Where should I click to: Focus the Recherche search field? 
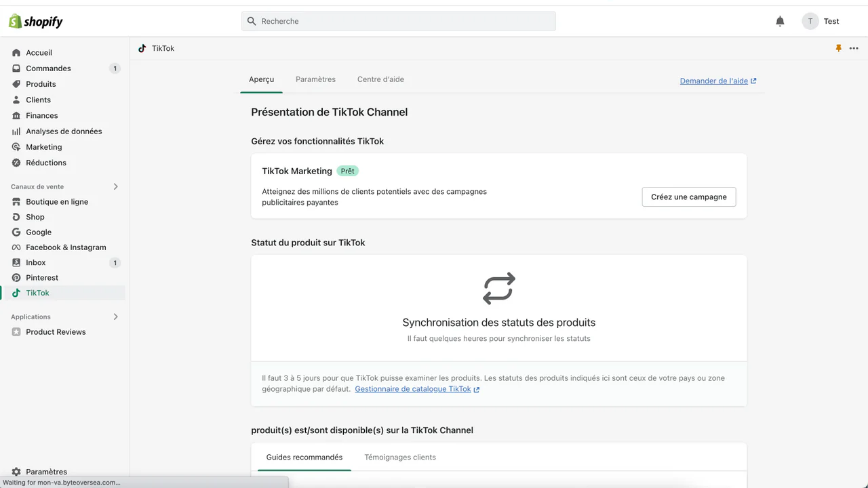[399, 21]
